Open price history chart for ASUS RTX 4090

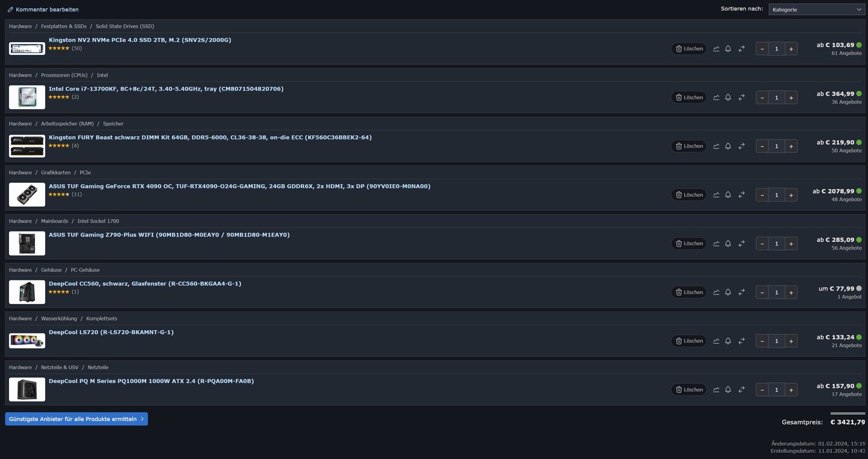(716, 195)
